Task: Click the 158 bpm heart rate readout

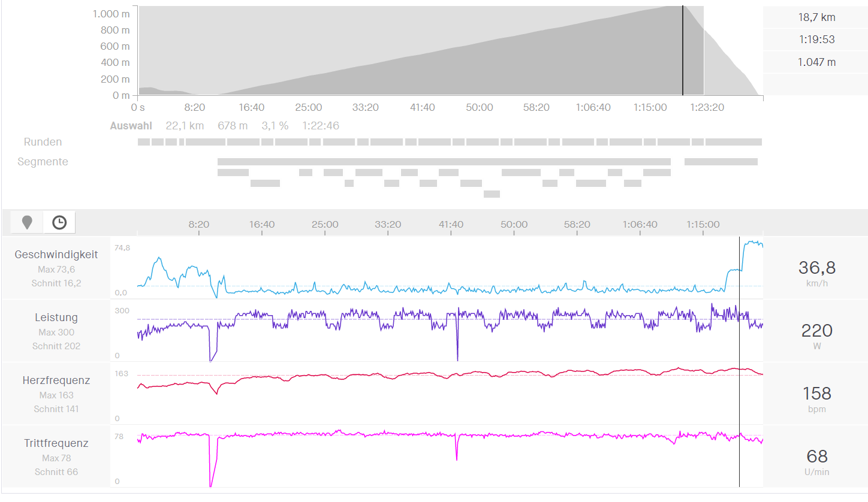Action: pyautogui.click(x=816, y=394)
